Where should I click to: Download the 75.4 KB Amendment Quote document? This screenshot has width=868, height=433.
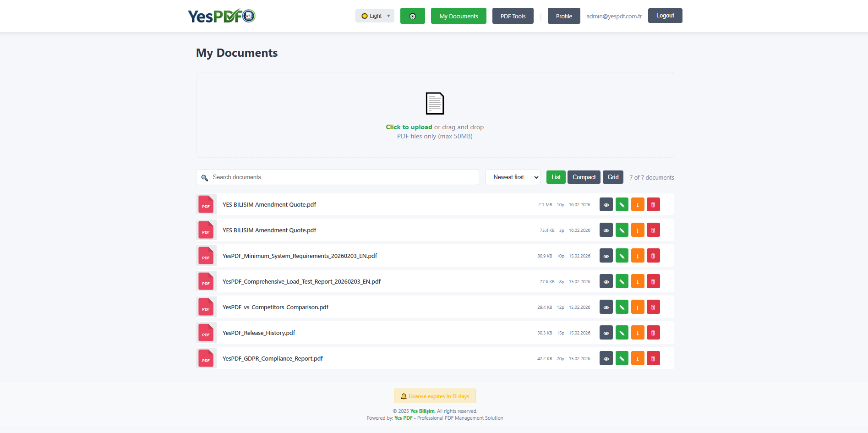point(637,230)
